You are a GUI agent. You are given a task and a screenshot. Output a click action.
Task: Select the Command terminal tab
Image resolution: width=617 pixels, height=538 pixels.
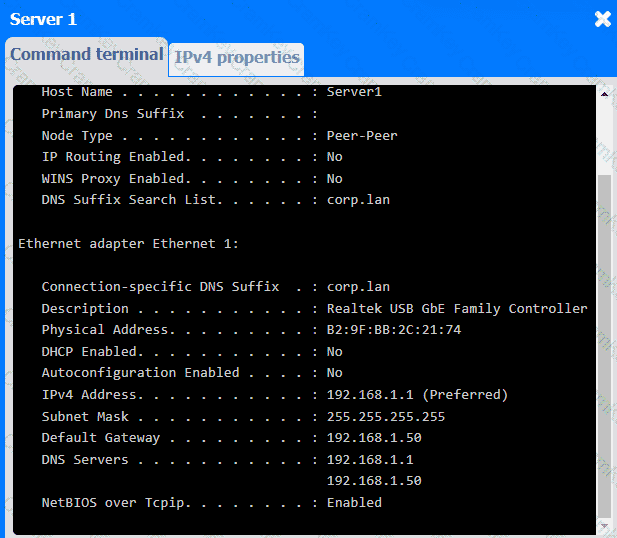tap(86, 55)
